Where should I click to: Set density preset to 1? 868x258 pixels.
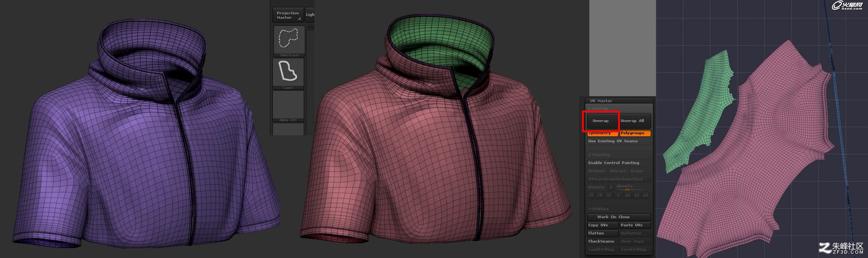click(x=618, y=195)
